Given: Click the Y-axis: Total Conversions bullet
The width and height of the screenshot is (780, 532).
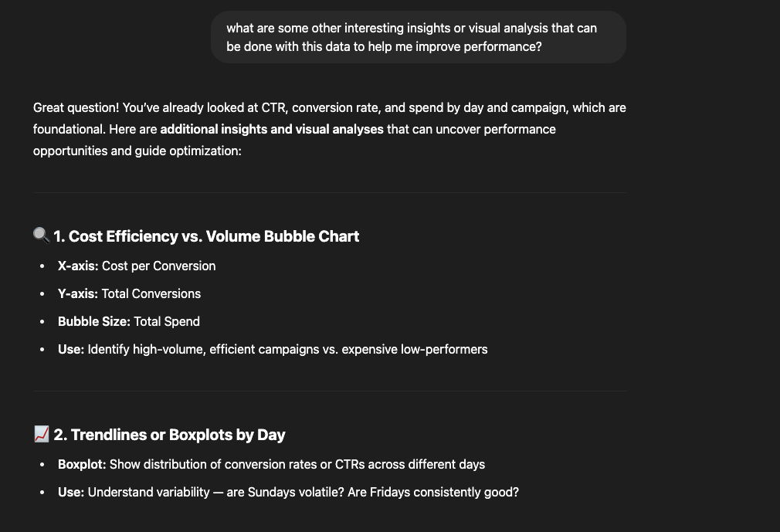Looking at the screenshot, I should coord(129,294).
